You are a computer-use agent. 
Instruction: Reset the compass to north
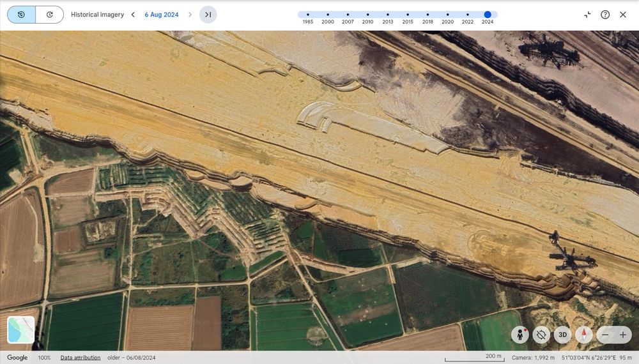pos(583,335)
